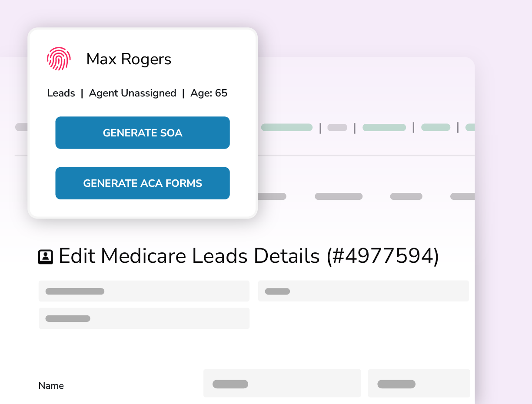Click the top-right input field under the heading
Viewport: 532px width, 404px height.
363,291
